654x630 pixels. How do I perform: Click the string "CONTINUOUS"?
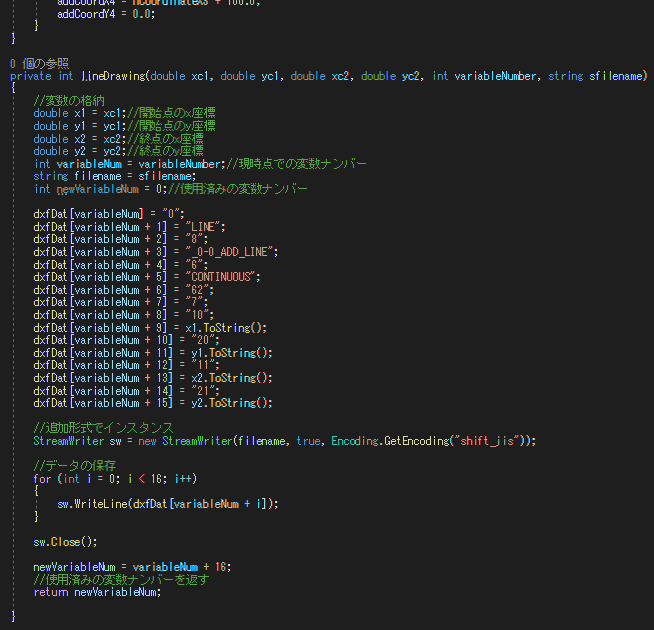click(220, 277)
